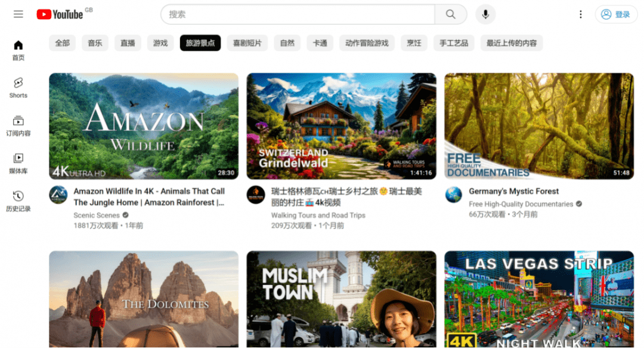Open 历史记录 history in sidebar

(x=18, y=201)
